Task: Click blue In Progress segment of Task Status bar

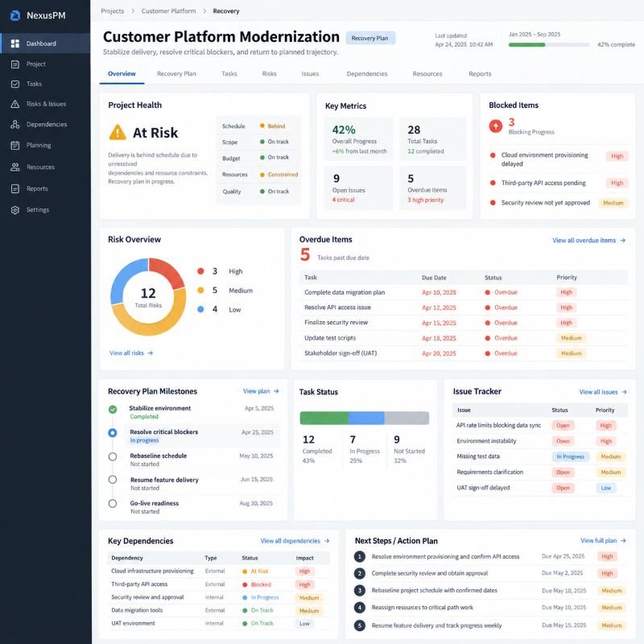Action: 366,418
